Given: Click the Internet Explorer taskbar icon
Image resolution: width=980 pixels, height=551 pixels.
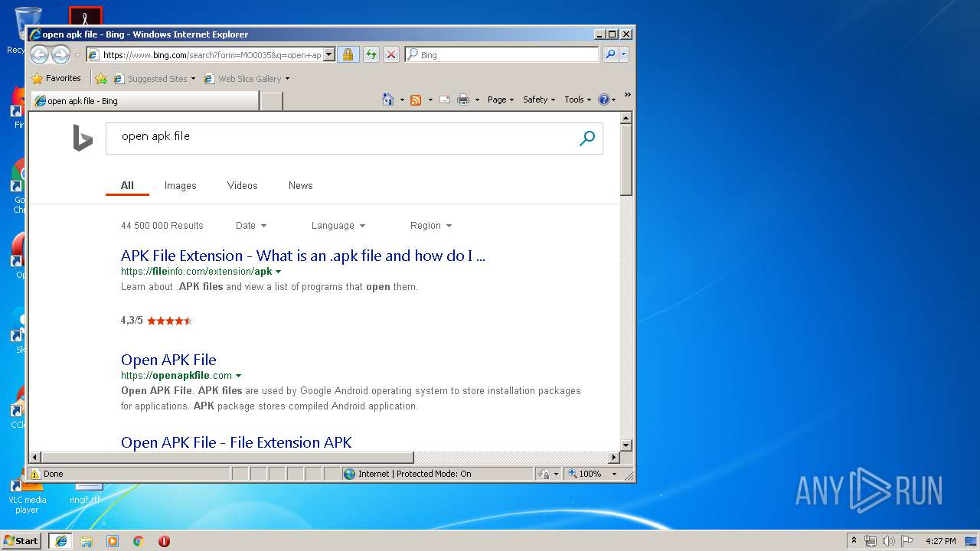Looking at the screenshot, I should (60, 541).
